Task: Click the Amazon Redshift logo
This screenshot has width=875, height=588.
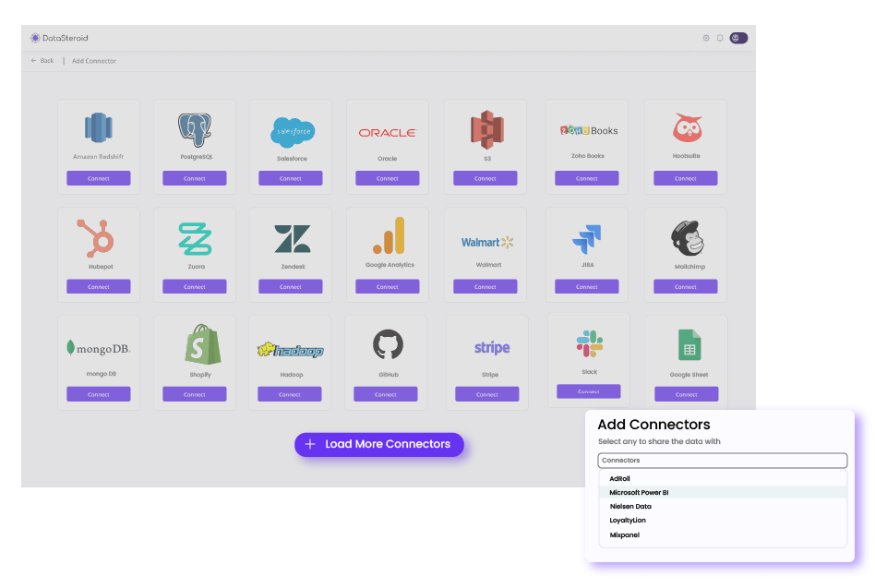Action: [98, 129]
